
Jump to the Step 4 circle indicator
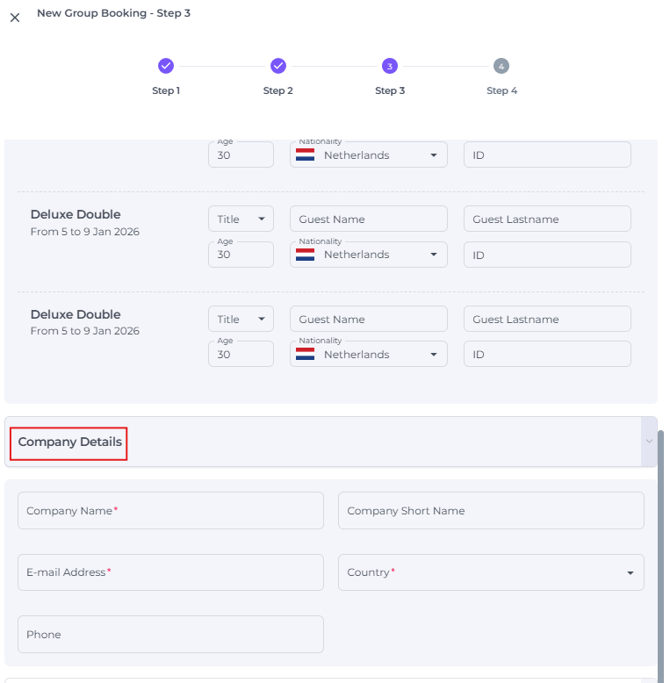pos(501,66)
